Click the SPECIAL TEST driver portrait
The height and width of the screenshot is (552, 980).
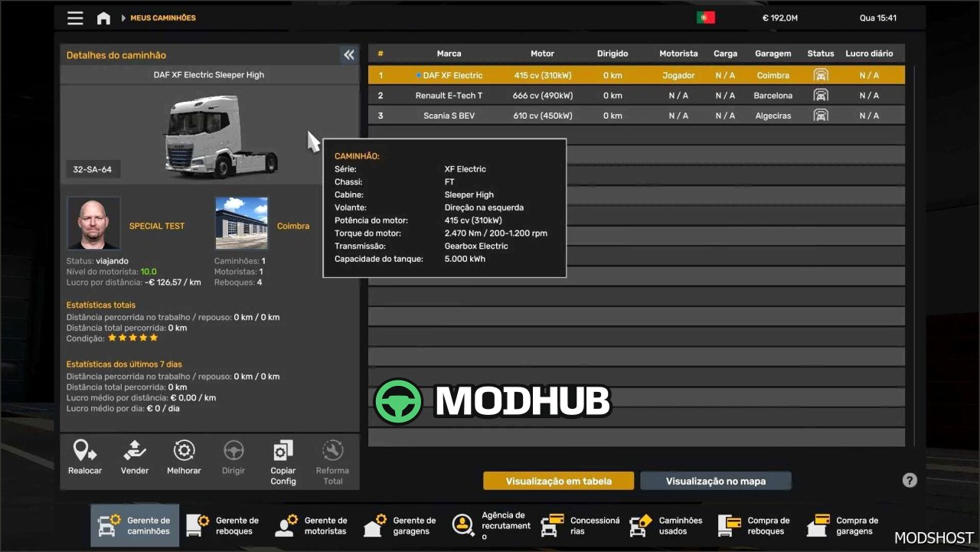pos(93,223)
